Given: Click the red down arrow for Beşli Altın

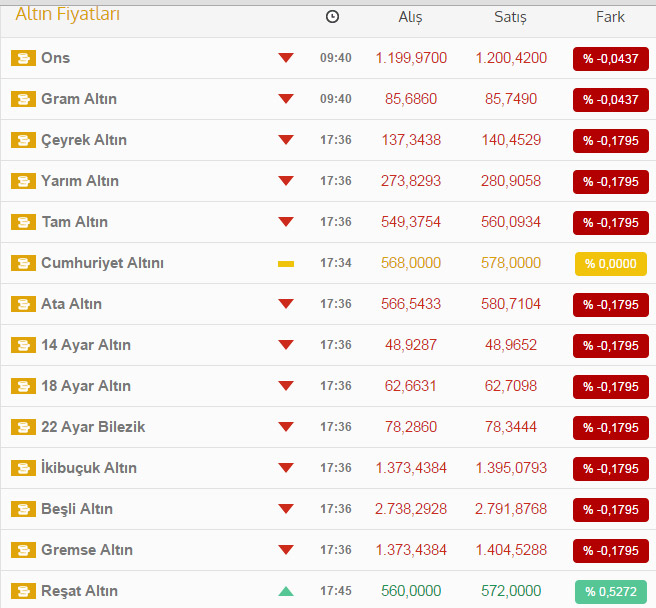Looking at the screenshot, I should 286,509.
